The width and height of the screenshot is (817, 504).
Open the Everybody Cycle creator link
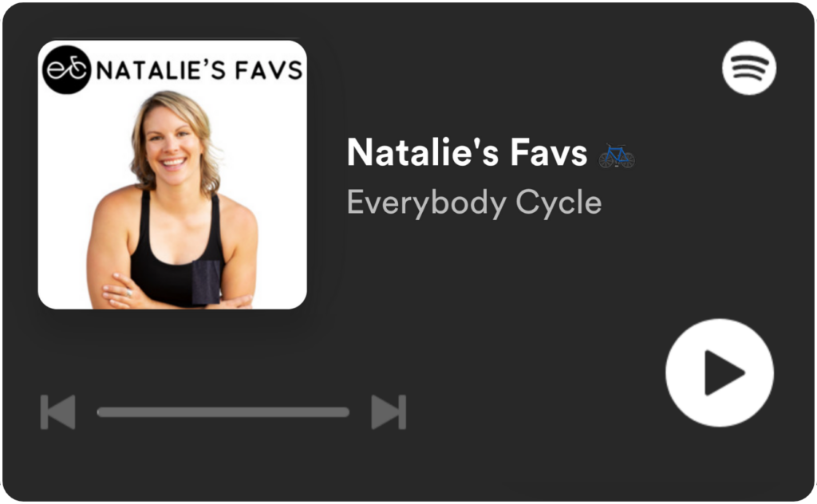coord(474,203)
